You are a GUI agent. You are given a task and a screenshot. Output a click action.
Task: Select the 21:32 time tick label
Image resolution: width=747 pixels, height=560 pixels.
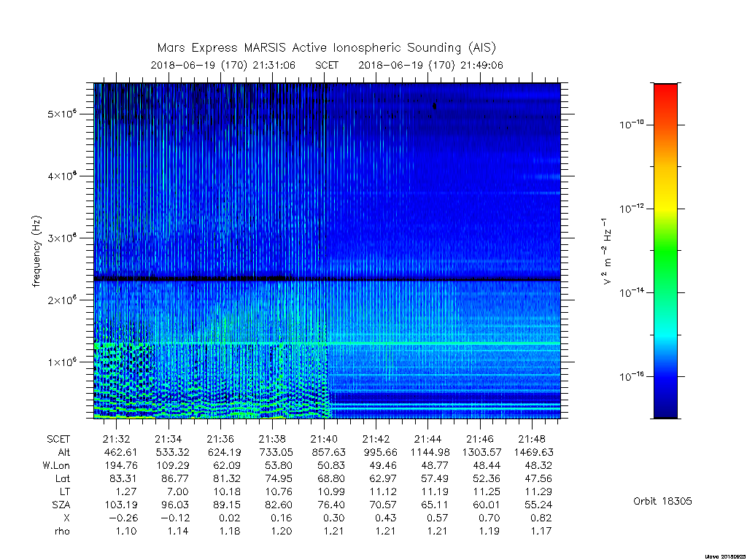click(x=116, y=439)
